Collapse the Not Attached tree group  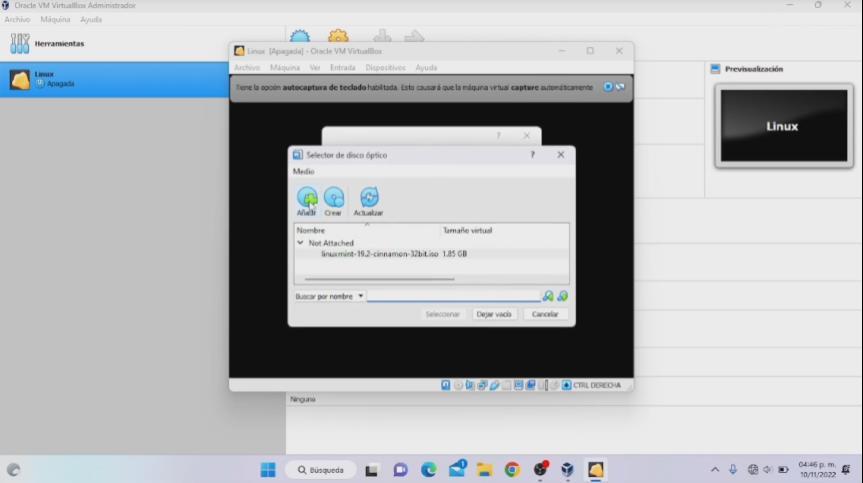point(300,243)
